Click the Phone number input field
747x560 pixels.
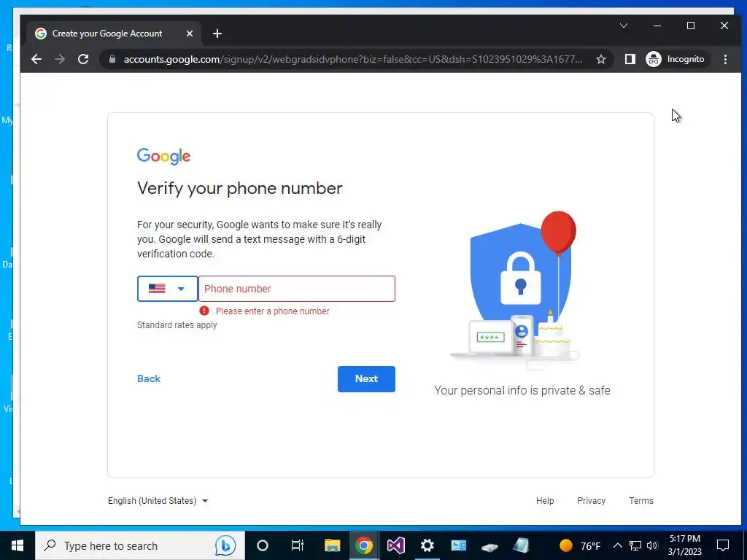coord(297,289)
